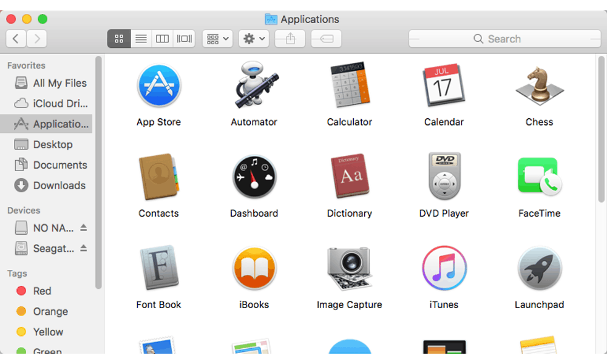Open Downloads in the sidebar
This screenshot has width=607, height=364.
point(47,186)
